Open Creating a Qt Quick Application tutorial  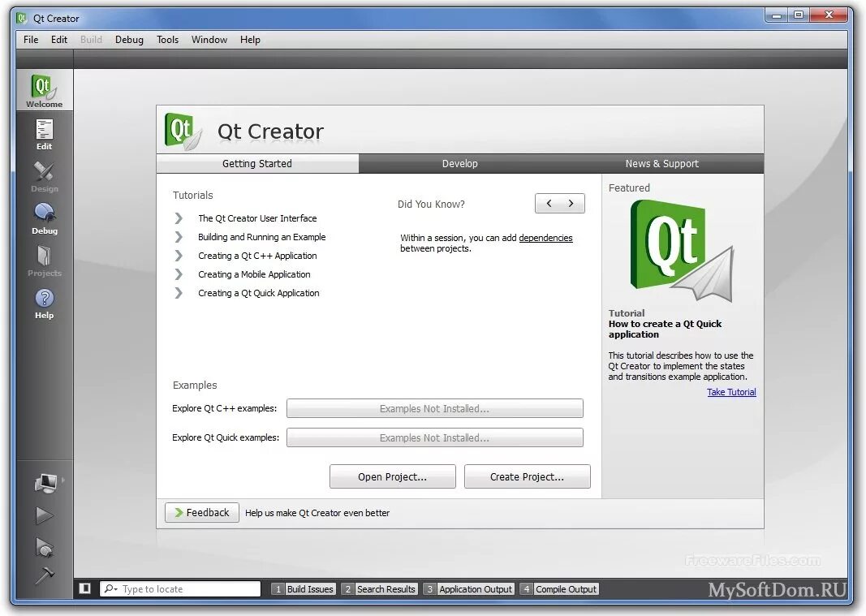point(258,293)
